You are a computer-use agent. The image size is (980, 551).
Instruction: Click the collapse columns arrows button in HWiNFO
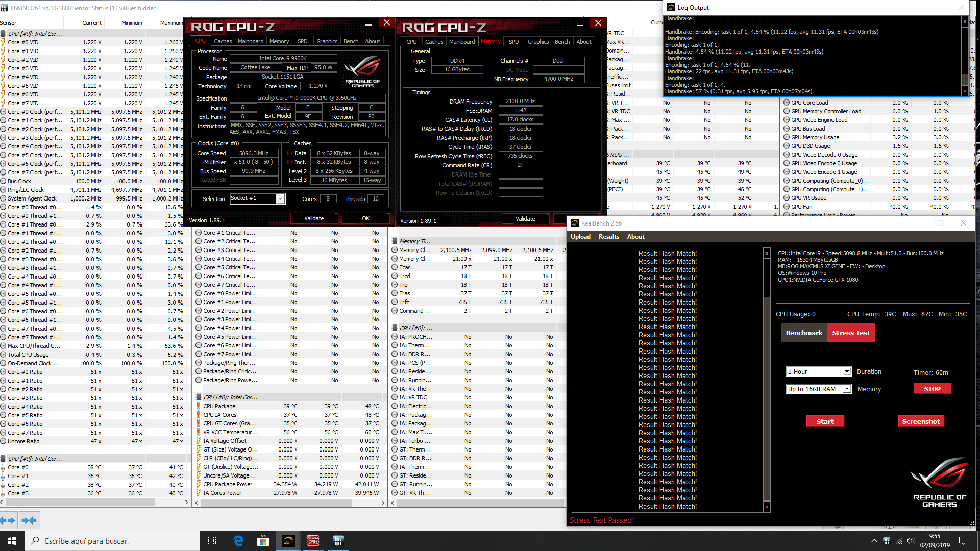click(x=29, y=520)
